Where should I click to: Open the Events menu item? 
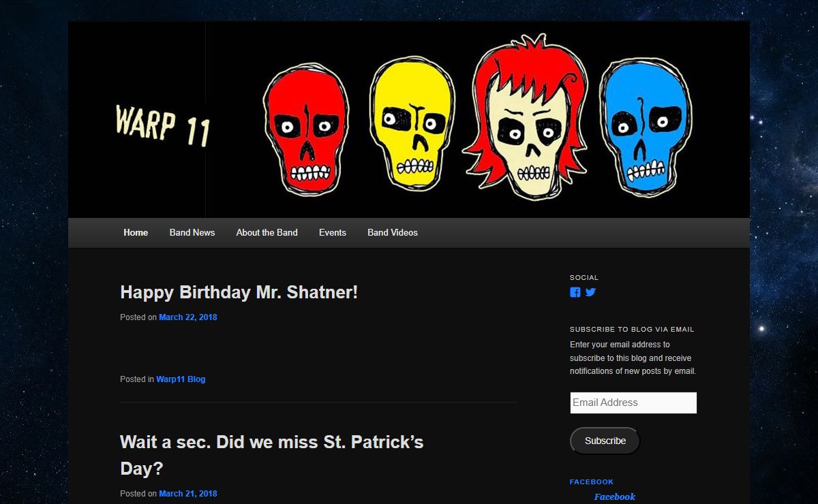point(333,232)
